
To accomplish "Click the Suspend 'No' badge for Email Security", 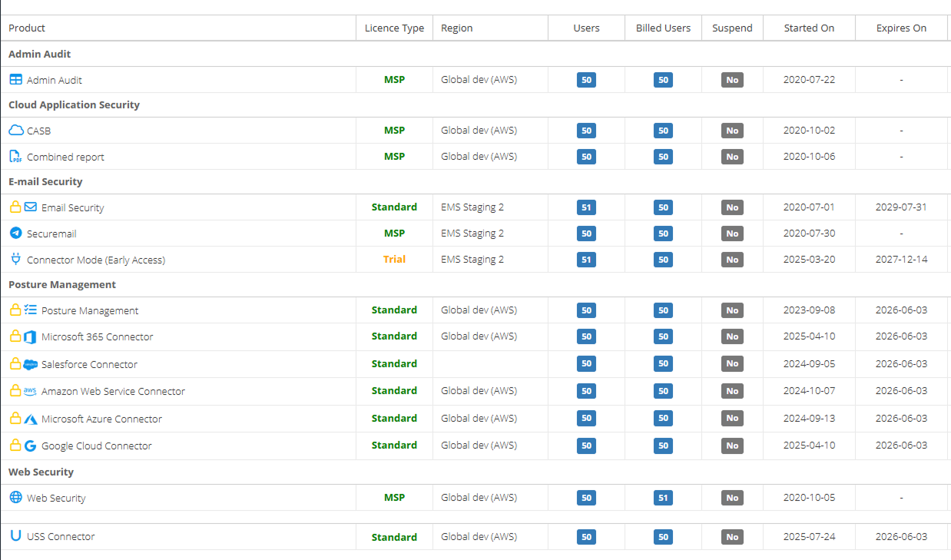I will [732, 207].
